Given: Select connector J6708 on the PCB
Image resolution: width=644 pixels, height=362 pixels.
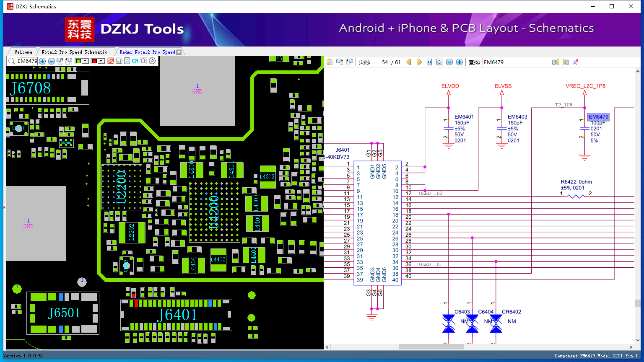Looking at the screenshot, I should 48,88.
